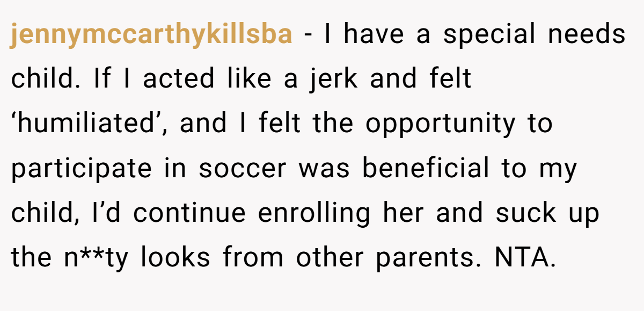Click the word 'looks' in last line
The image size is (644, 311).
click(176, 257)
